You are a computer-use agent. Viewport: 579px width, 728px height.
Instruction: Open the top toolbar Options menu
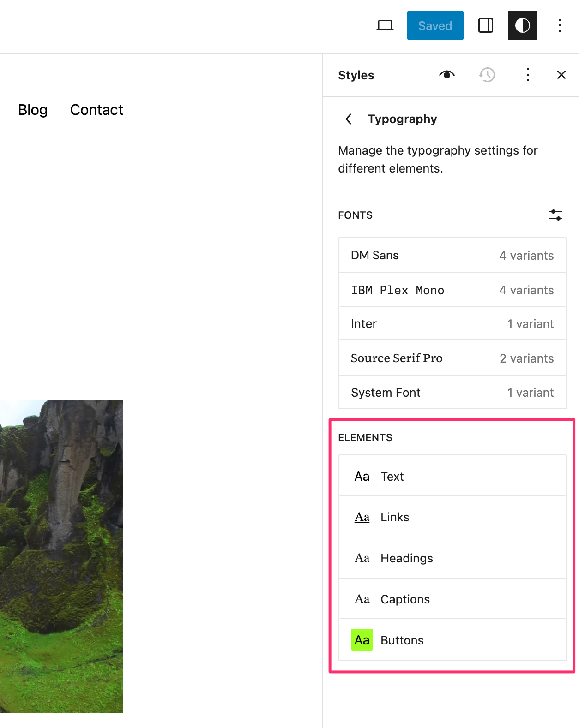pyautogui.click(x=559, y=25)
